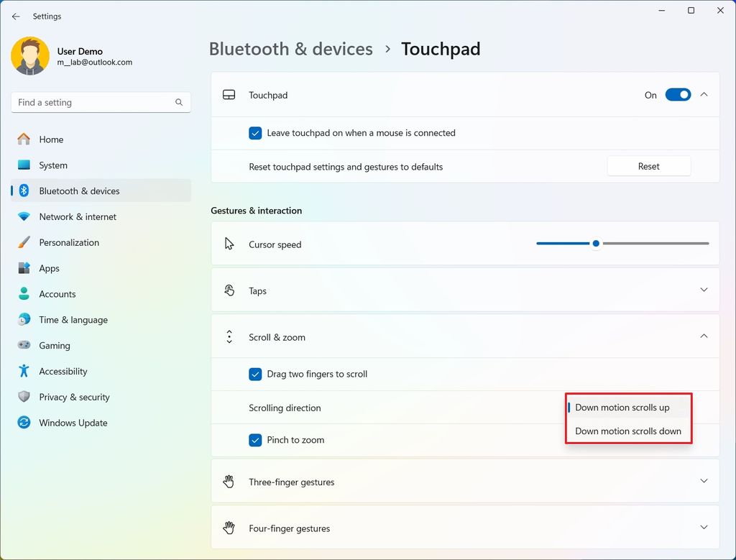This screenshot has height=560, width=736.
Task: Collapse the Scroll & zoom section
Action: (704, 336)
